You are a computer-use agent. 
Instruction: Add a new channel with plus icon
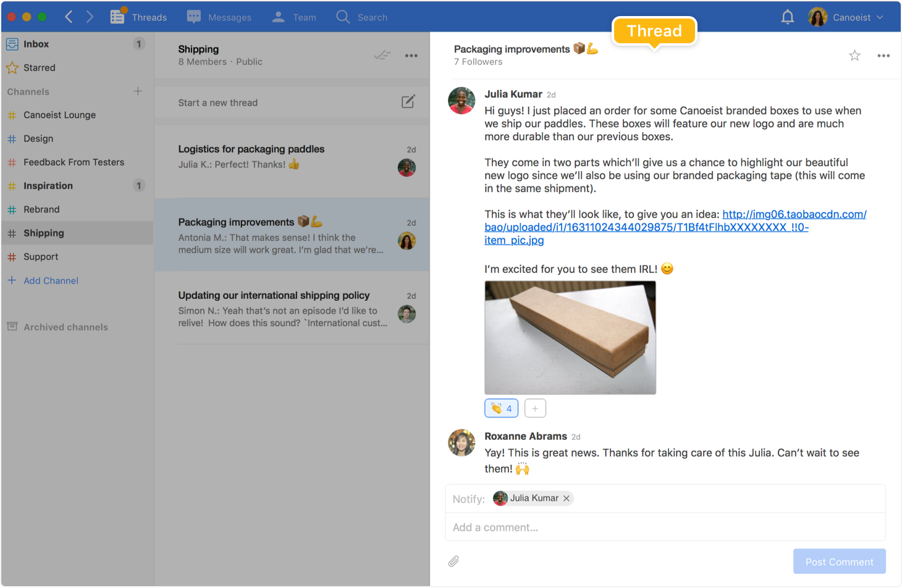138,91
